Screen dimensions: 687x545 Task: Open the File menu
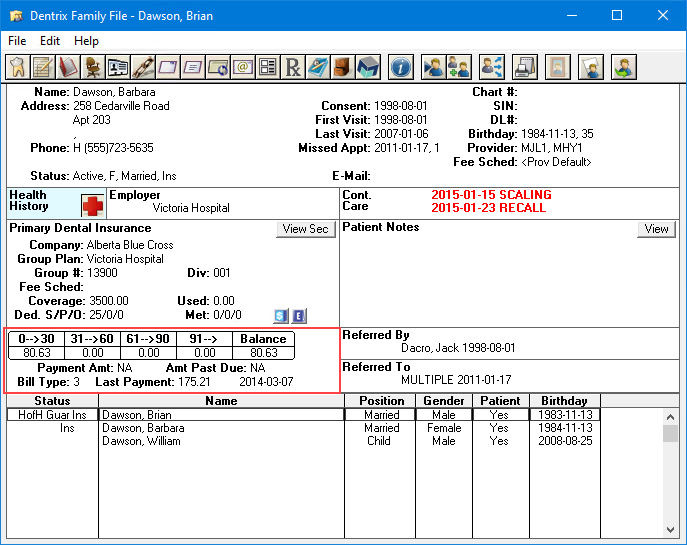click(17, 41)
